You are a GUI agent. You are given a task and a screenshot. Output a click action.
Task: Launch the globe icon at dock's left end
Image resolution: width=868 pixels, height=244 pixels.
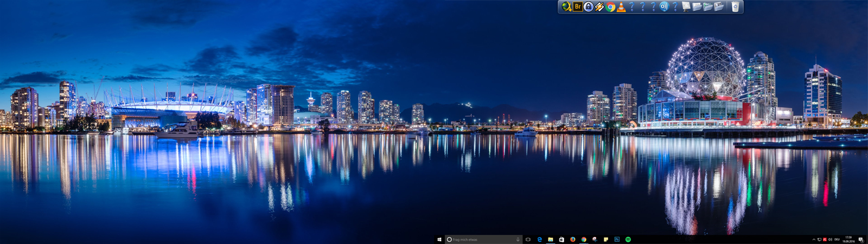[x=566, y=7]
